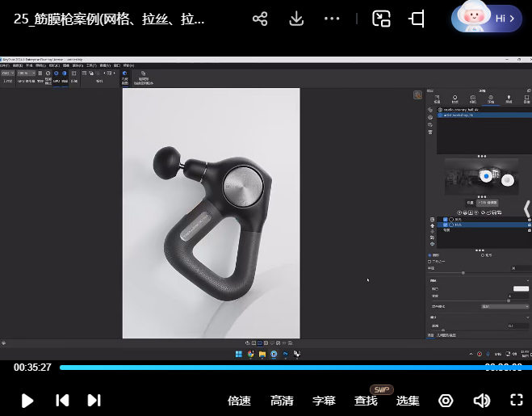The width and height of the screenshot is (532, 416).
Task: Open the Hi assistant button
Action: tap(486, 18)
